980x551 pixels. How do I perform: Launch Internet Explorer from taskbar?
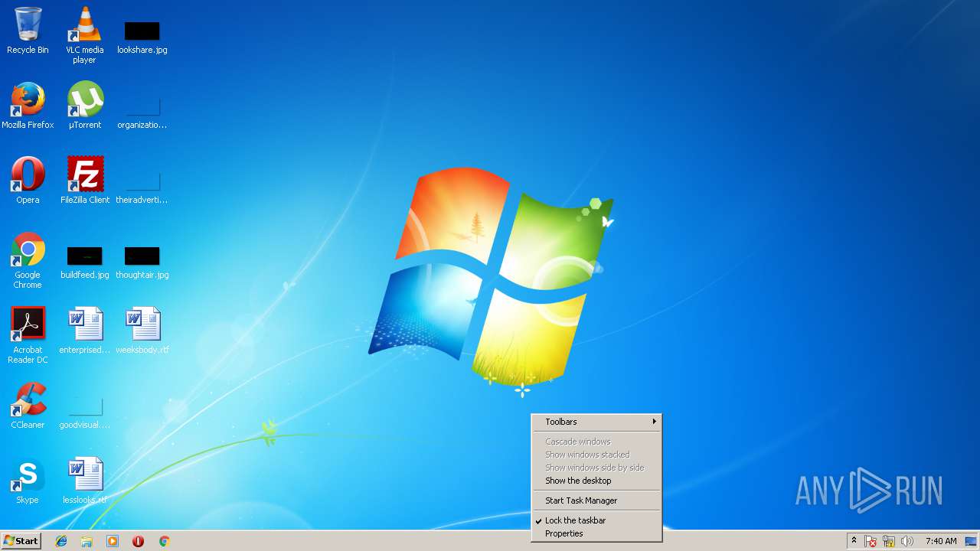(x=61, y=541)
